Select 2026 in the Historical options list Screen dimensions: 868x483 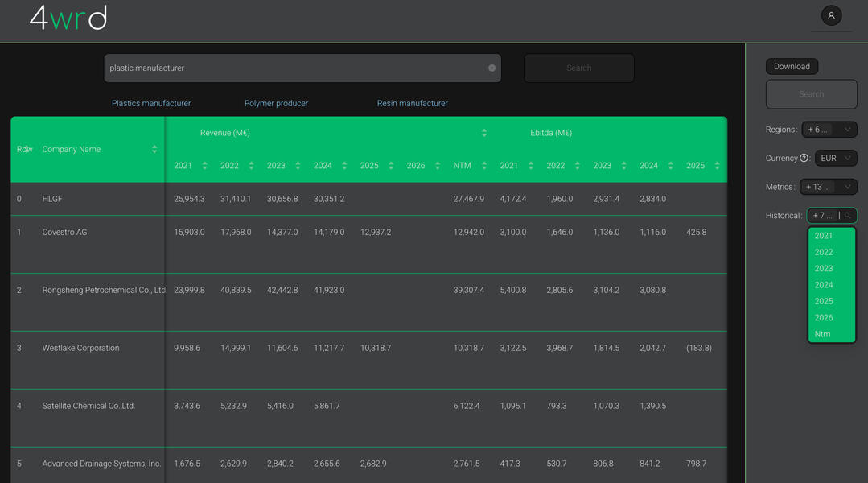[x=822, y=317]
